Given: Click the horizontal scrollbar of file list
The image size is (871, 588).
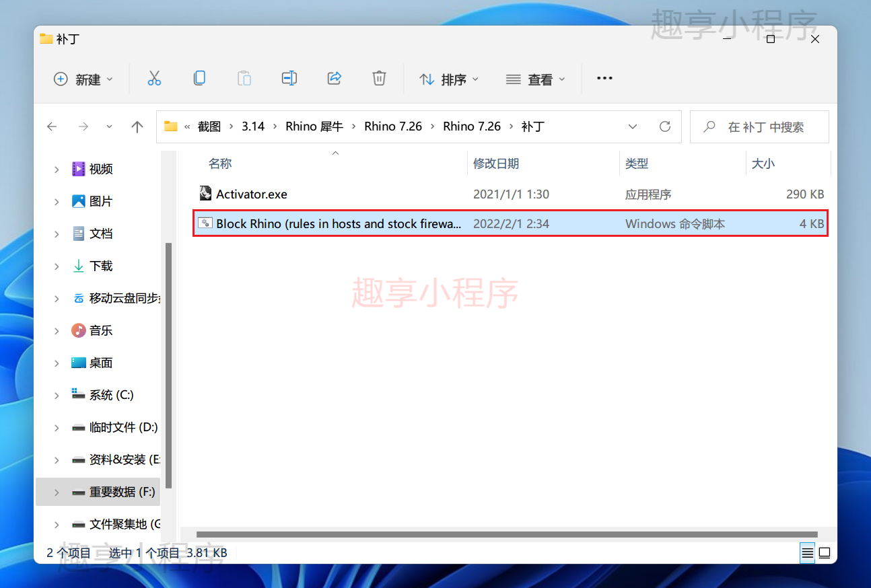Looking at the screenshot, I should click(x=507, y=535).
